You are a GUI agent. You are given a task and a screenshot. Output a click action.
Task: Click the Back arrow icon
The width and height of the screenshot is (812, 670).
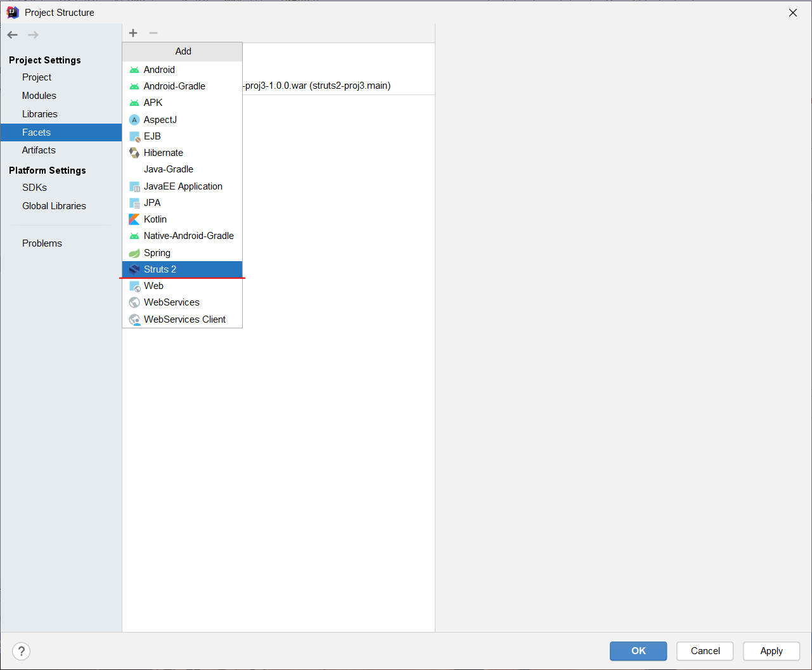(13, 35)
